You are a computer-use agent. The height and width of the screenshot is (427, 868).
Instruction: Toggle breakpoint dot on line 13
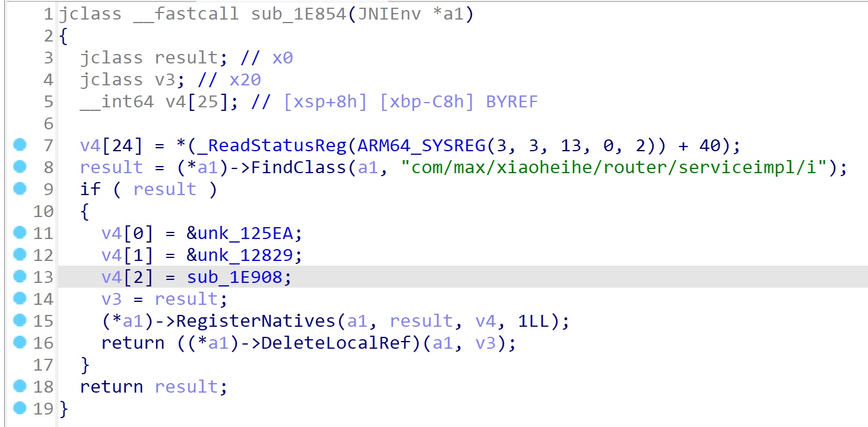click(20, 276)
